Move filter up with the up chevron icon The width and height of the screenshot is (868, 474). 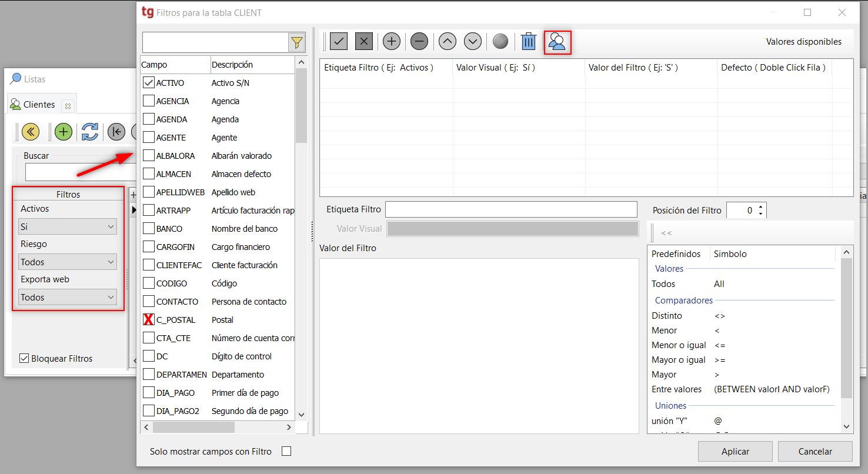pos(448,42)
